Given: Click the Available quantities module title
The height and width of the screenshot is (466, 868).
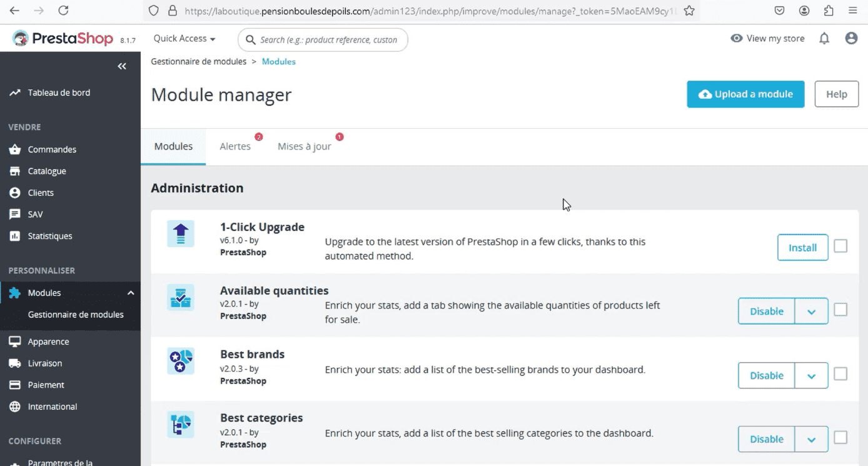Looking at the screenshot, I should coord(274,290).
